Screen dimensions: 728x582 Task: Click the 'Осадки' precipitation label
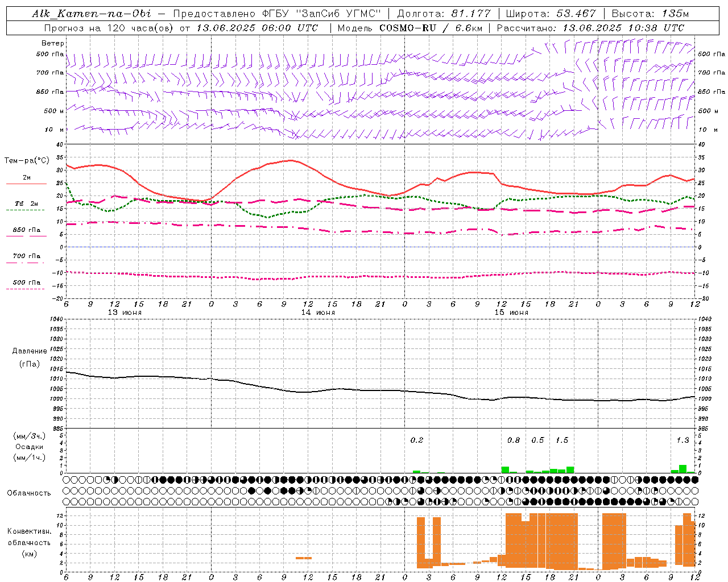29,447
